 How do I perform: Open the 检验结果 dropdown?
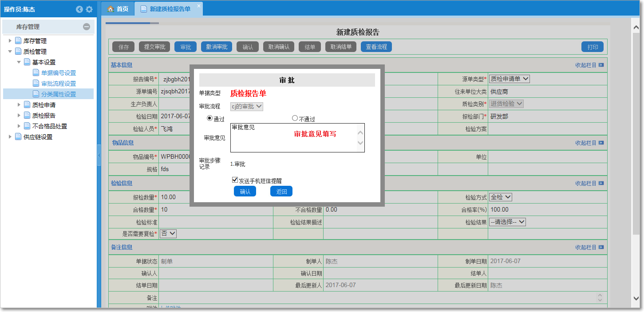pos(507,222)
